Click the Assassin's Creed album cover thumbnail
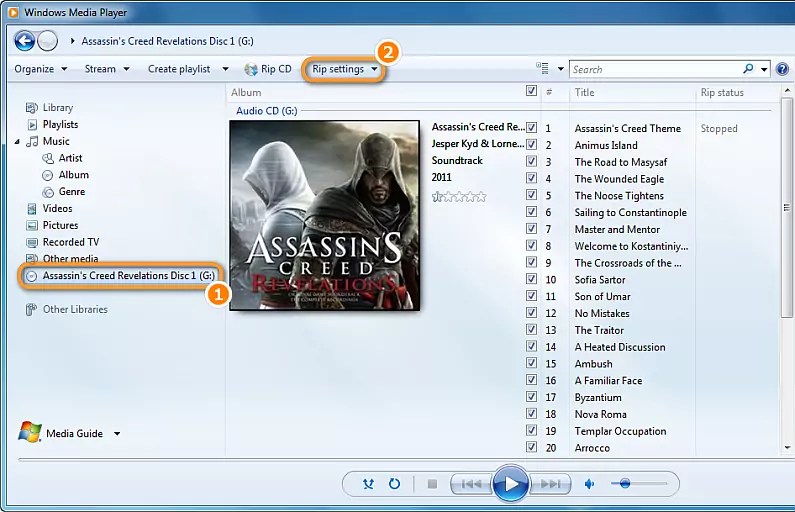Image resolution: width=795 pixels, height=512 pixels. 324,215
